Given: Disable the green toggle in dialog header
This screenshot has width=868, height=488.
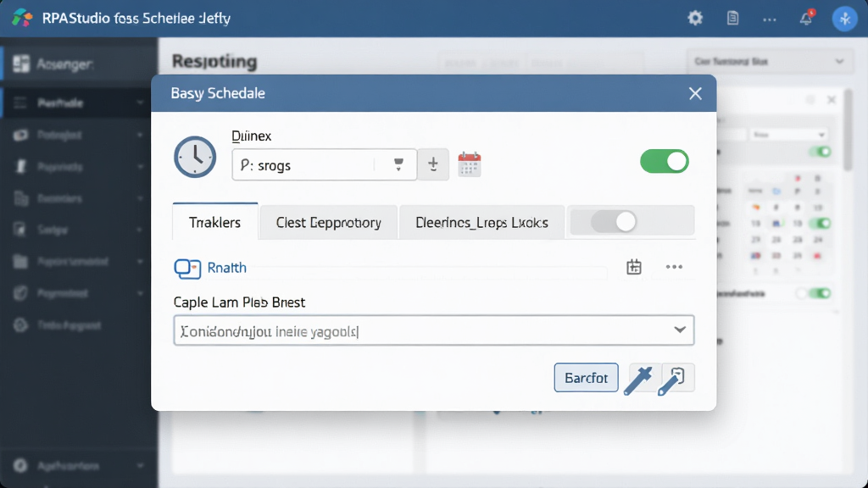Looking at the screenshot, I should click(665, 162).
